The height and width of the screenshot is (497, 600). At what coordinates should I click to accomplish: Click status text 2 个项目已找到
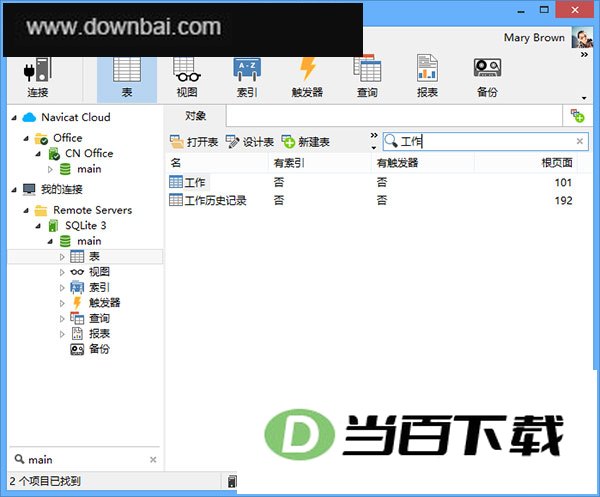click(45, 481)
